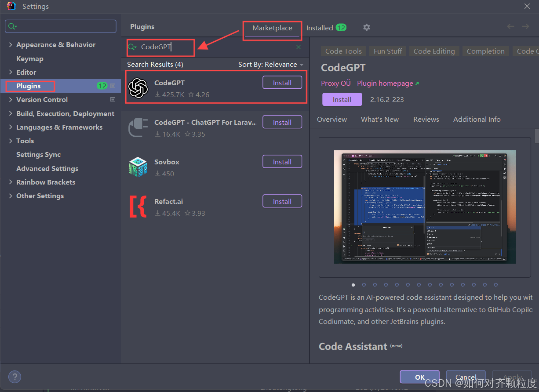The width and height of the screenshot is (539, 392).
Task: Click purple Install button in details
Action: pos(342,99)
